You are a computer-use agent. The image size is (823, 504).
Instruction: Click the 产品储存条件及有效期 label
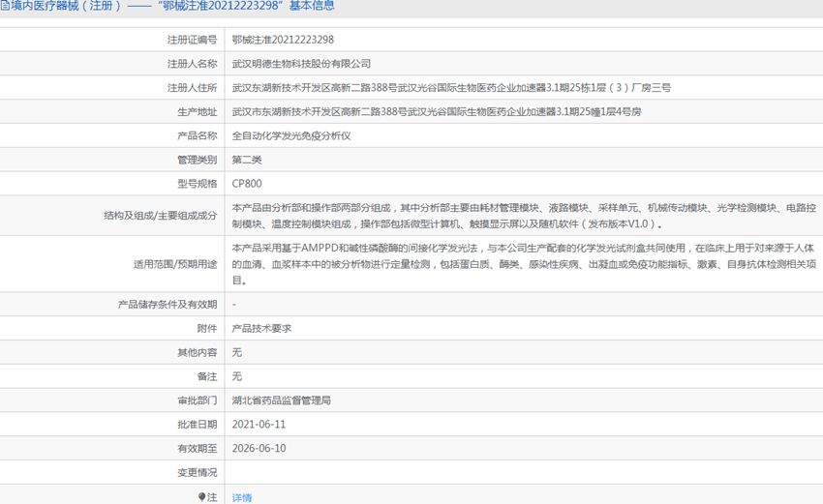point(168,304)
